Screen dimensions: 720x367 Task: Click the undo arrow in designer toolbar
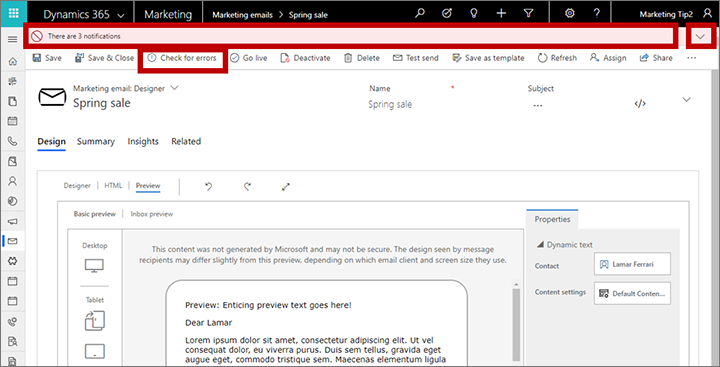coord(208,186)
